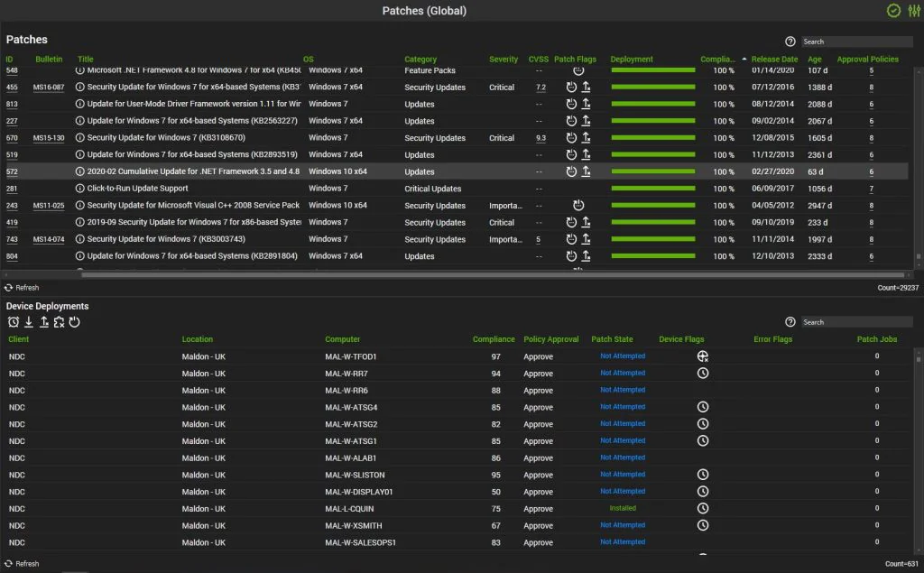Screen dimensions: 924x573
Task: Click the clock device flag for MAL-W-DISPLAY01
Action: click(x=702, y=491)
